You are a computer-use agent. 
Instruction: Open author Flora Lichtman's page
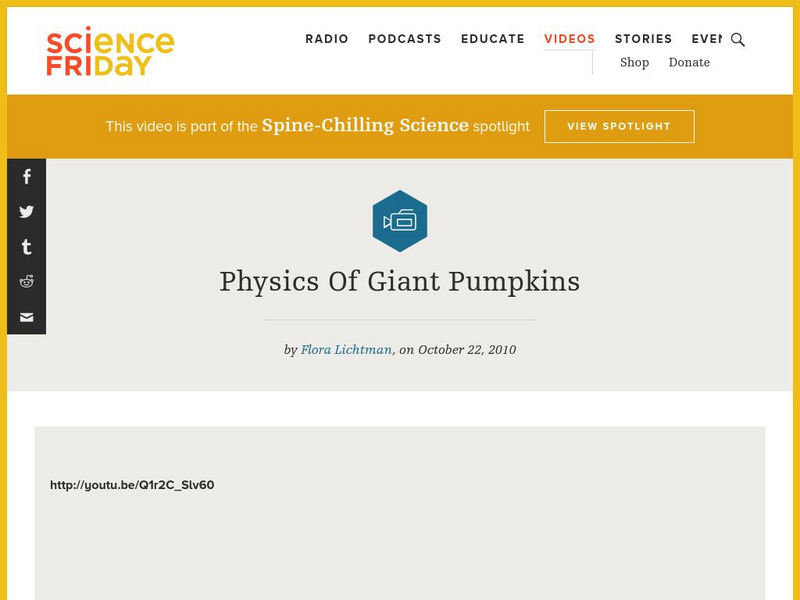click(346, 350)
